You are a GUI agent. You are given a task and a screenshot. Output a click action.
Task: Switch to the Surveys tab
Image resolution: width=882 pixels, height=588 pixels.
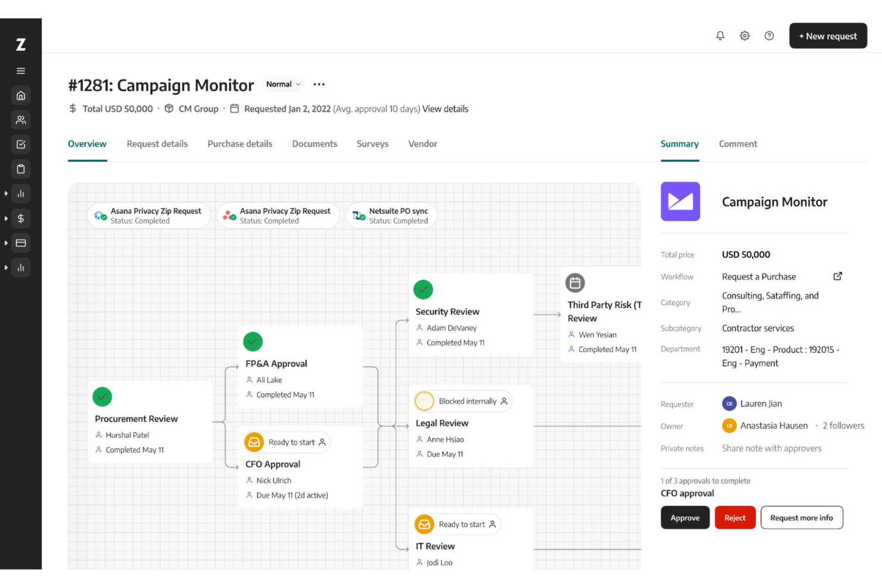[372, 144]
